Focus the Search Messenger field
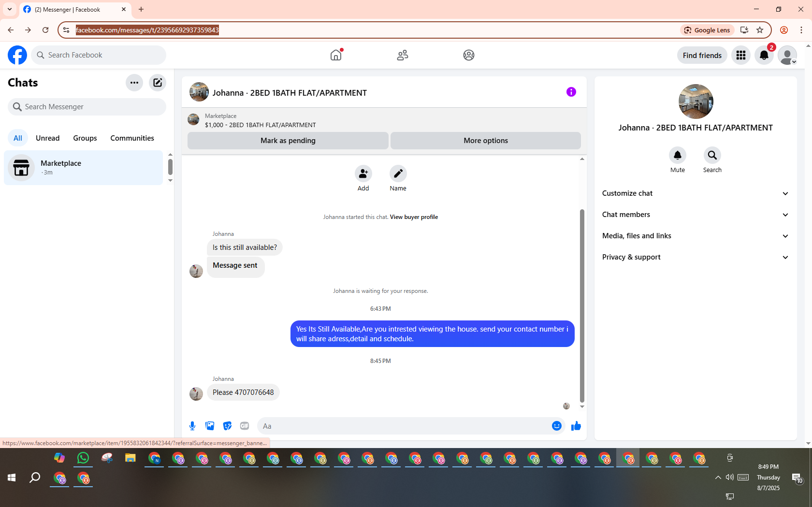The width and height of the screenshot is (812, 507). coord(87,107)
